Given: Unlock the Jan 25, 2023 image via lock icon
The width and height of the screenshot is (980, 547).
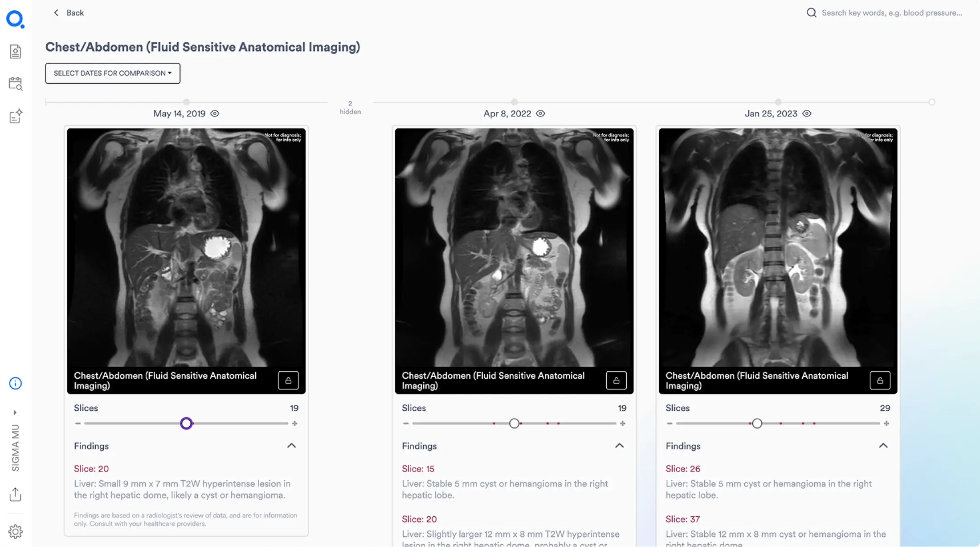Looking at the screenshot, I should (x=880, y=381).
